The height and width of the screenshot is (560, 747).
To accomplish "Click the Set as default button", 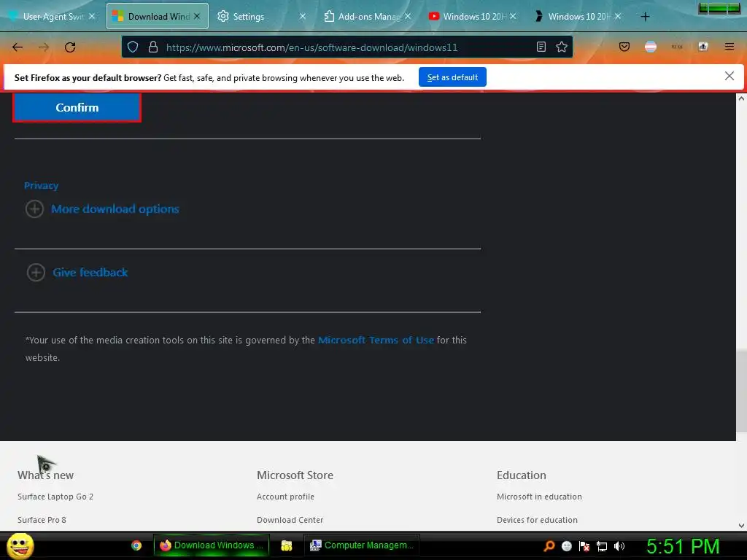I will (452, 77).
